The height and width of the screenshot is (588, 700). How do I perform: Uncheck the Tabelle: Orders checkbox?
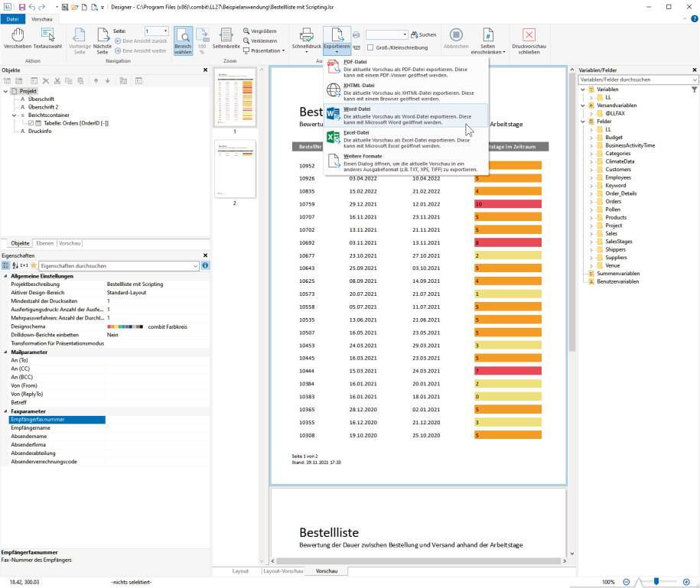point(31,123)
